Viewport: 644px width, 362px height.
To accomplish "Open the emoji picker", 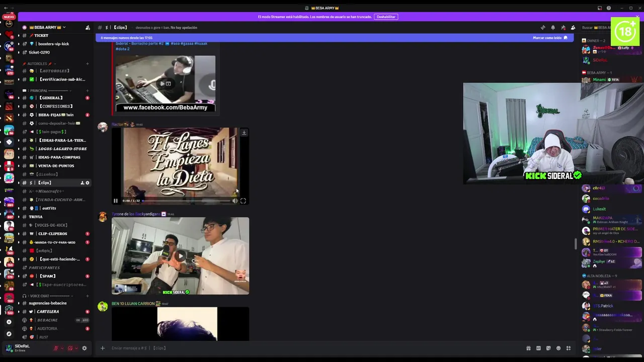I will (558, 348).
